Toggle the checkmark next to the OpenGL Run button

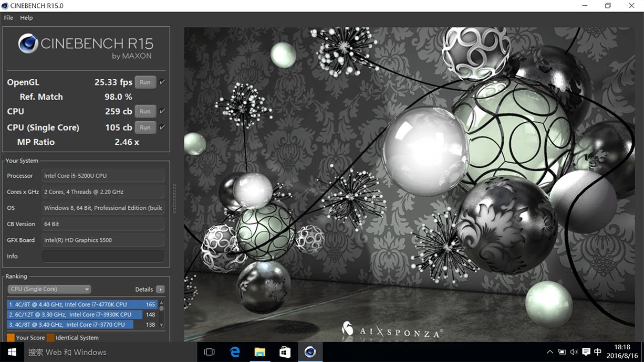[161, 82]
